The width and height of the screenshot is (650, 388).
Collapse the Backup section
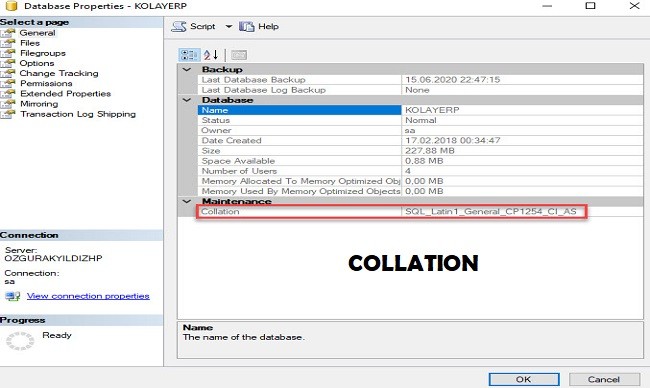tap(187, 69)
